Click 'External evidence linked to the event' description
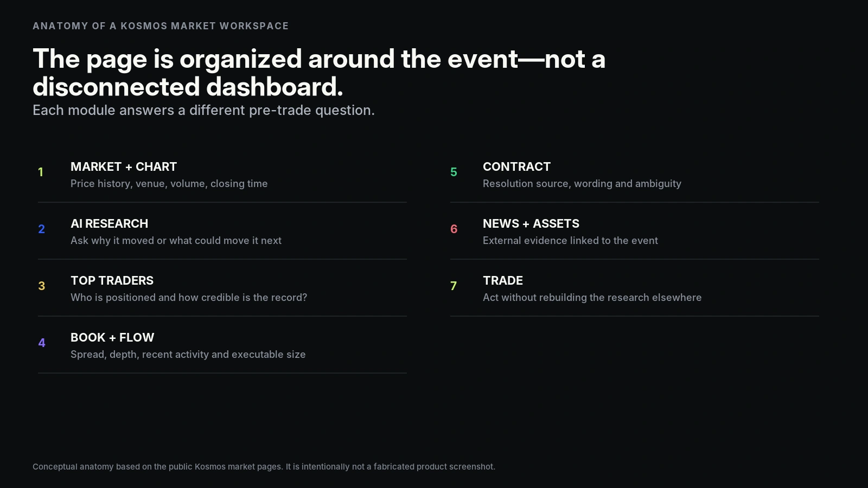Viewport: 868px width, 488px height. click(x=570, y=241)
